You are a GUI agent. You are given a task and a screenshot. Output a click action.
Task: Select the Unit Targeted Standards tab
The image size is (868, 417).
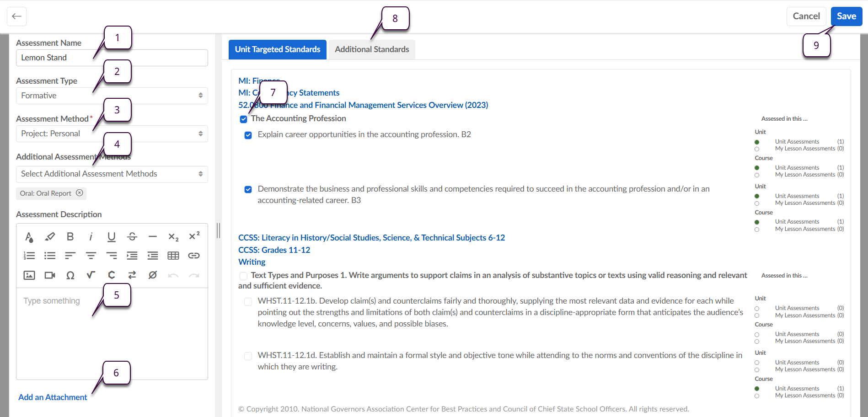coord(278,49)
